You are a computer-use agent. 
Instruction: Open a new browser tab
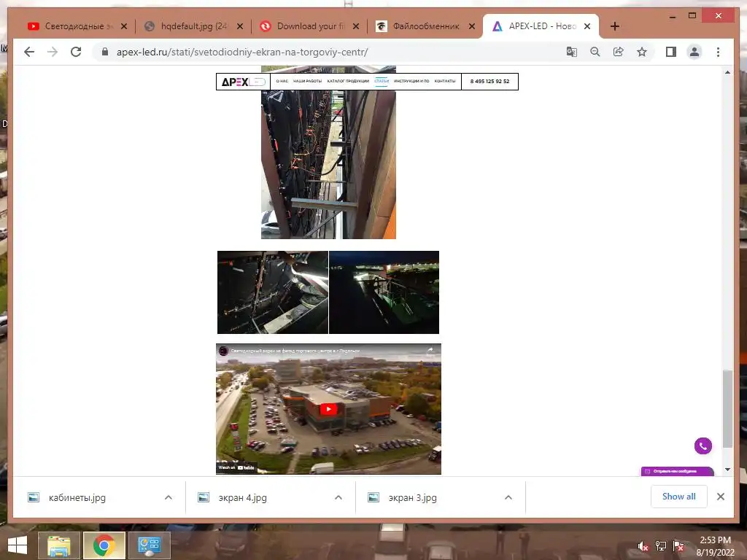(x=614, y=26)
